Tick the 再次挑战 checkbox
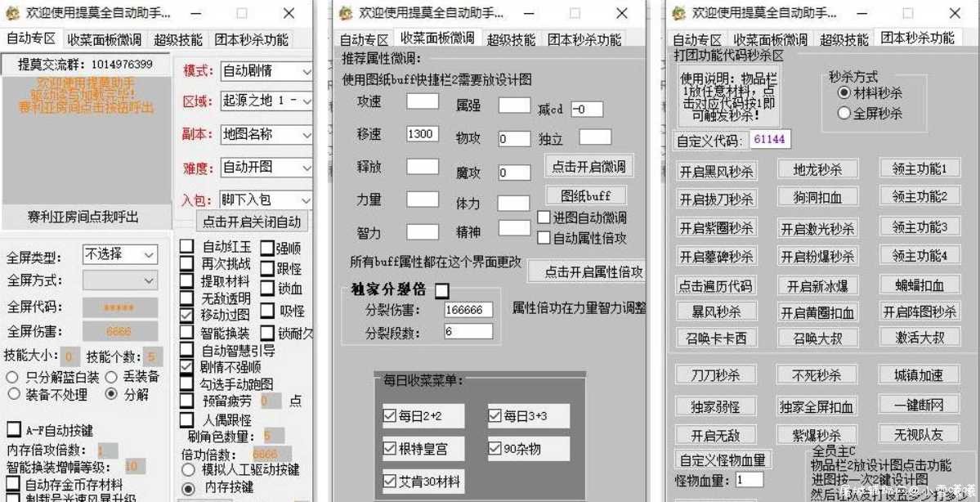The width and height of the screenshot is (980, 502). [187, 263]
